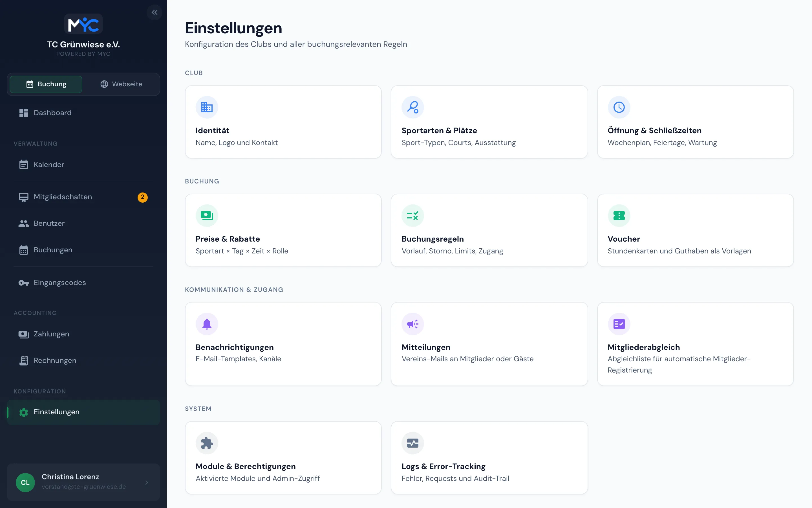Click the Identität building icon
The height and width of the screenshot is (508, 812).
(207, 108)
